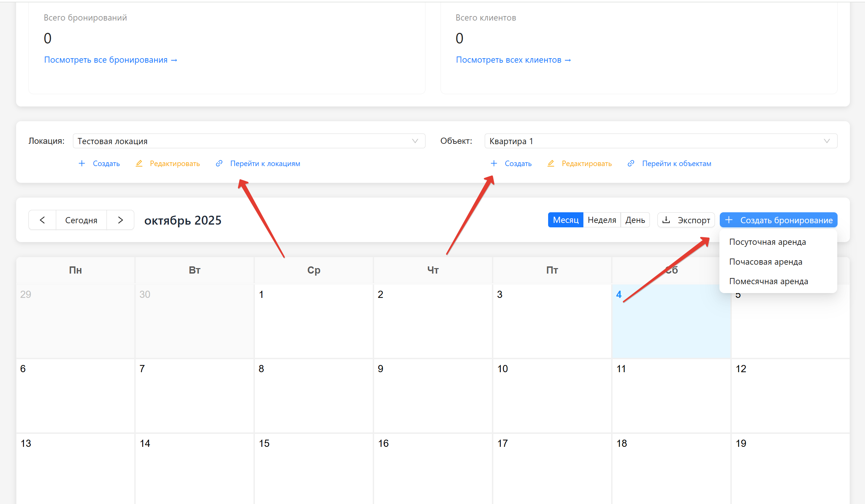Click the link icon before Перейти к объектам
865x504 pixels.
631,163
